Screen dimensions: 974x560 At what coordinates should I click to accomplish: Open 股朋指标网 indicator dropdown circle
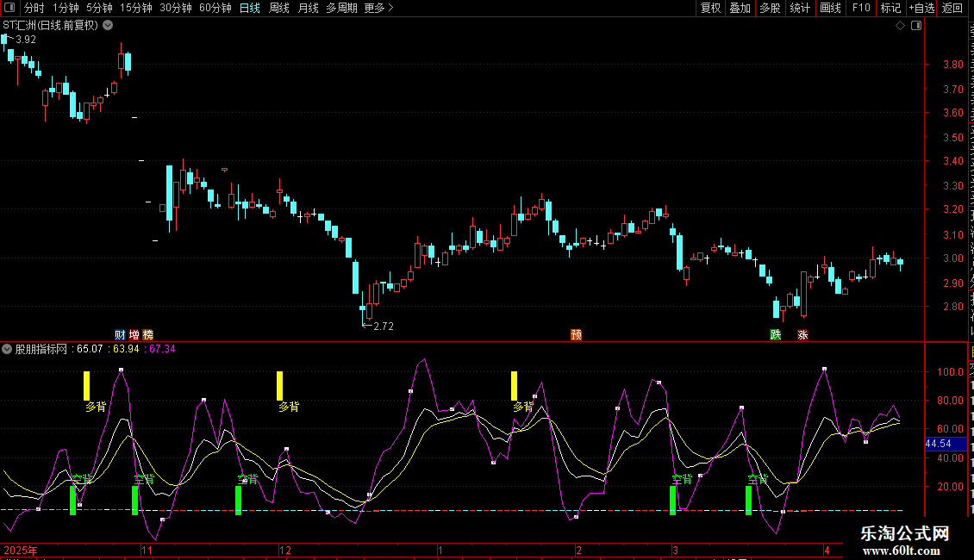[x=7, y=349]
